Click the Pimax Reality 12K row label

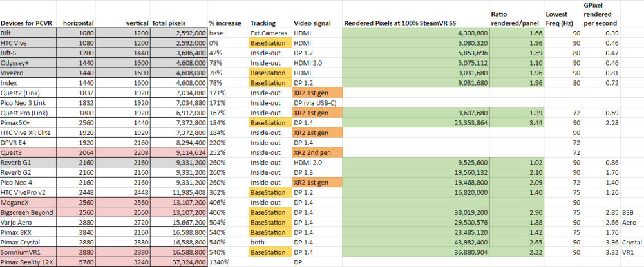[x=29, y=262]
